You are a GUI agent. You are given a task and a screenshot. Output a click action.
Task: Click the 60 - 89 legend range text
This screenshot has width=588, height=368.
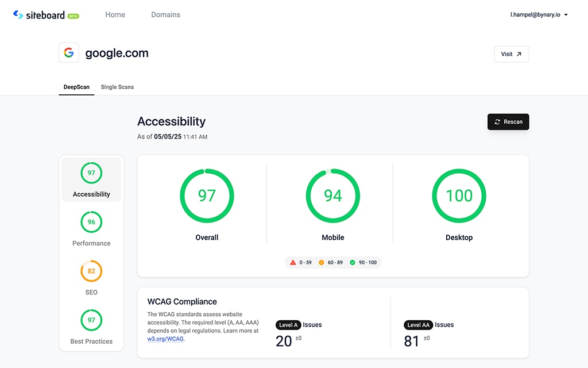[x=335, y=262]
